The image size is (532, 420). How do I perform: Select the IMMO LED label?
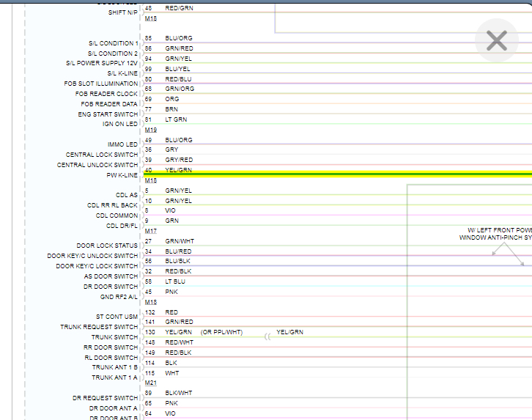(122, 144)
